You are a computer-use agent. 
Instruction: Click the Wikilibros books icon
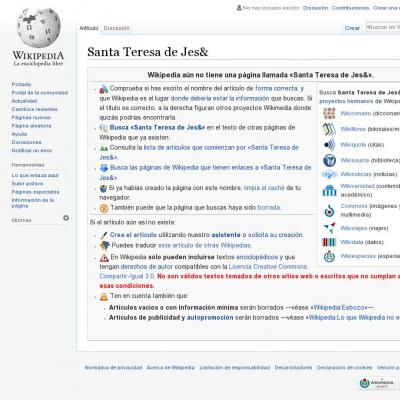coord(329,129)
